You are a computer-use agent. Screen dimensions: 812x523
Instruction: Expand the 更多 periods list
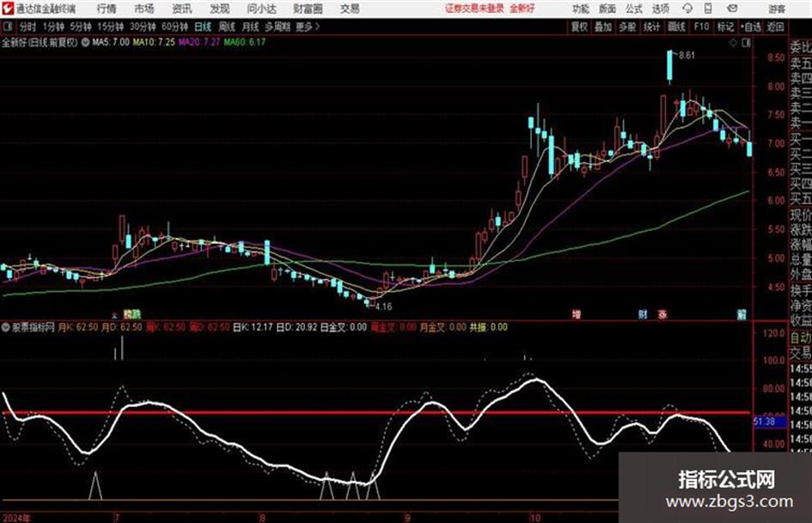tap(308, 27)
